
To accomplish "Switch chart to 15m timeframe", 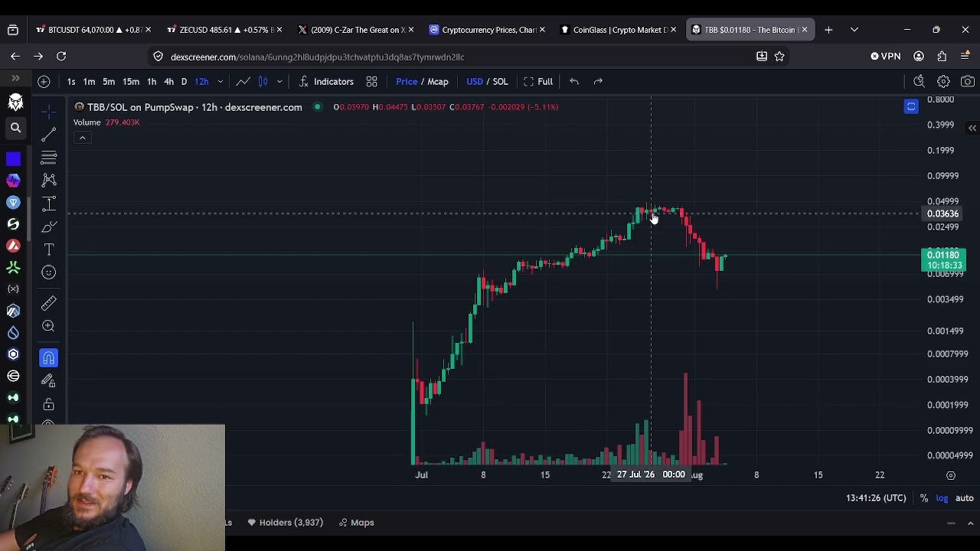I will point(131,81).
